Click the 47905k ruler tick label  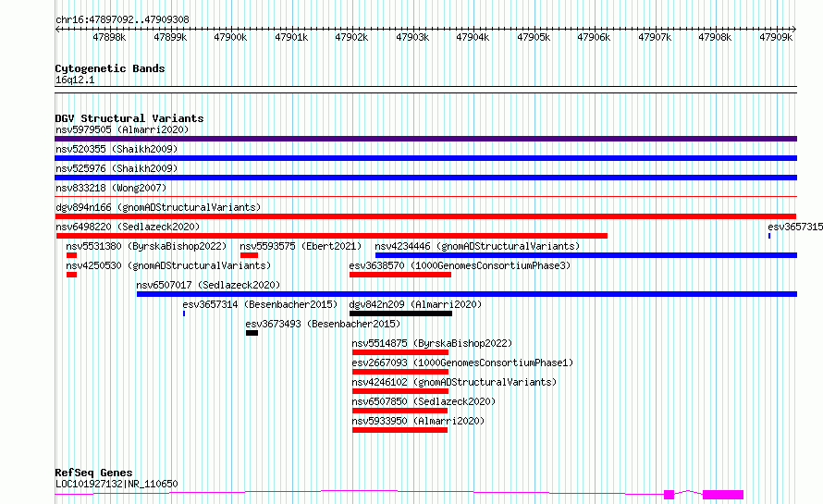click(x=534, y=38)
